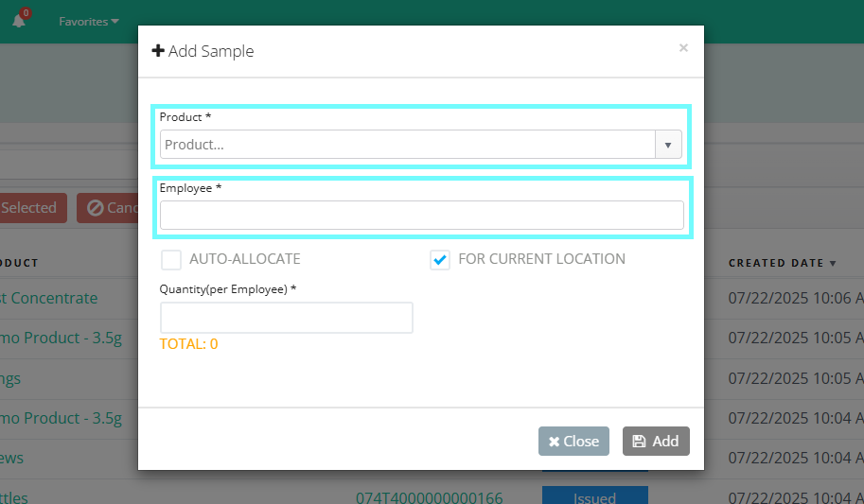The width and height of the screenshot is (864, 504).
Task: Click the floppy disk icon on Add
Action: [x=639, y=442]
